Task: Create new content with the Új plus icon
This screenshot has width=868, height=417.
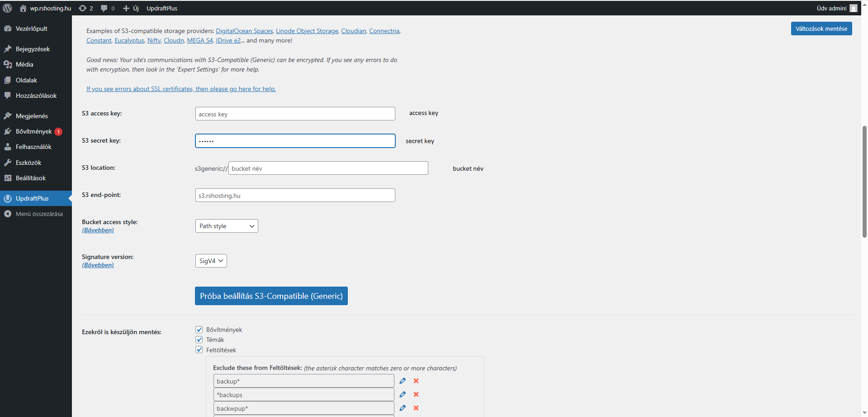Action: pos(126,8)
